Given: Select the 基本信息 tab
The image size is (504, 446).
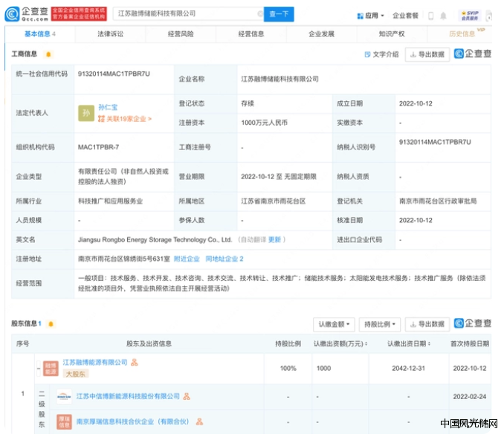Looking at the screenshot, I should tap(40, 33).
